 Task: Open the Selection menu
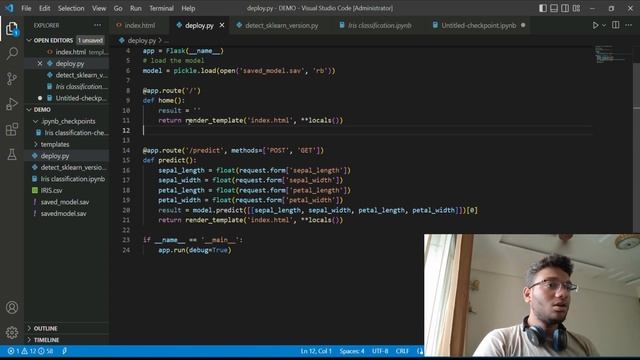[71, 8]
